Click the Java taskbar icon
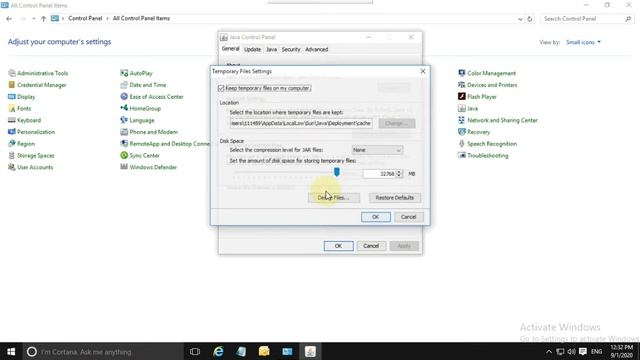The image size is (640, 360). click(x=310, y=352)
